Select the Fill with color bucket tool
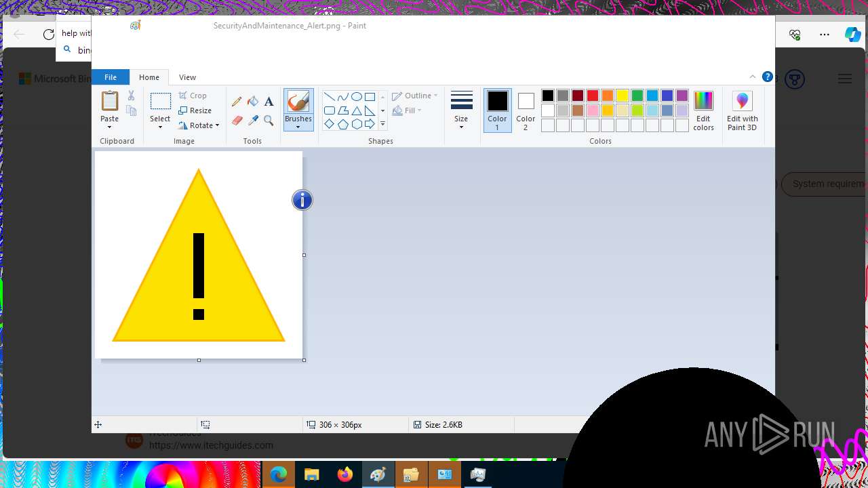The image size is (868, 488). (x=253, y=102)
